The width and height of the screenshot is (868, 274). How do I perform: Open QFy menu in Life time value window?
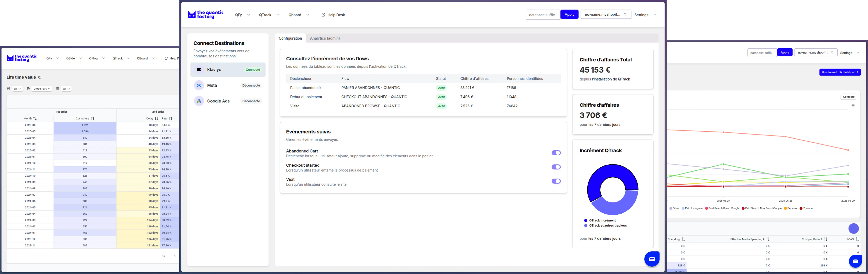(x=52, y=58)
